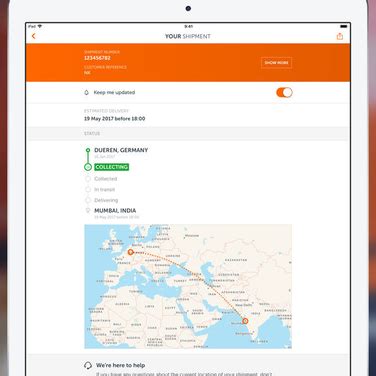The width and height of the screenshot is (376, 376).
Task: Click the In transit status step
Action: click(x=105, y=189)
